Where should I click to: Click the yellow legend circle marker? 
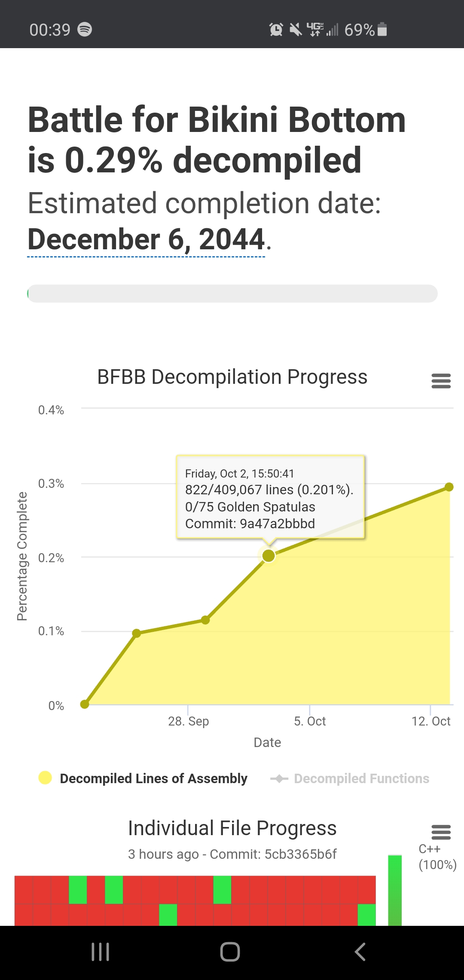pyautogui.click(x=45, y=778)
